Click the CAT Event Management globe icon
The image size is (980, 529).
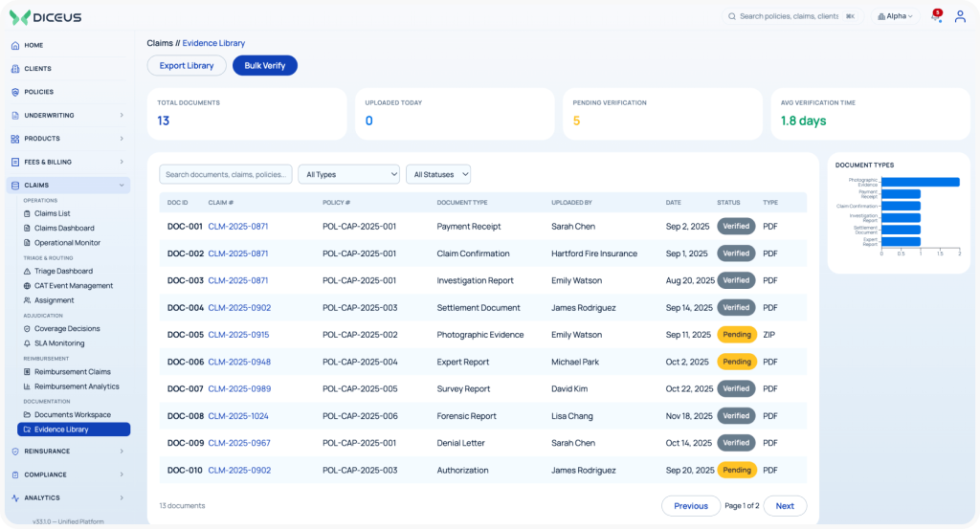click(27, 286)
